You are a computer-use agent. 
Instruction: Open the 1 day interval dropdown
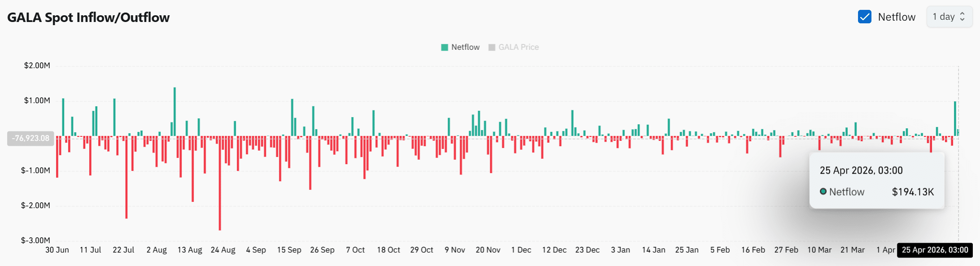949,17
